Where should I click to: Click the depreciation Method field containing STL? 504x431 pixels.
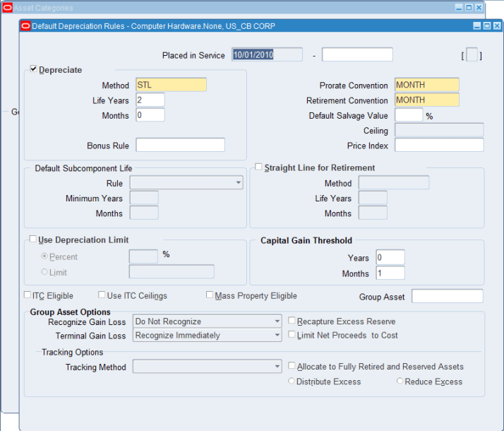pos(171,85)
